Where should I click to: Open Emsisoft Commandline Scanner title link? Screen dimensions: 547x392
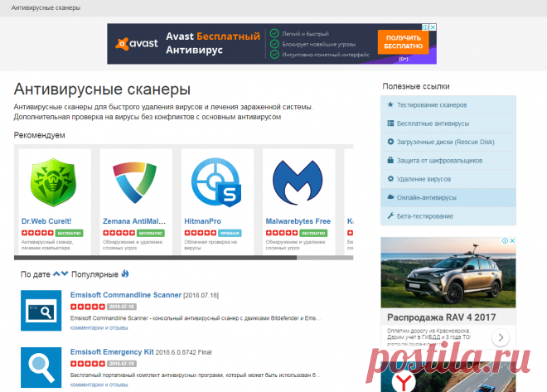pos(126,295)
